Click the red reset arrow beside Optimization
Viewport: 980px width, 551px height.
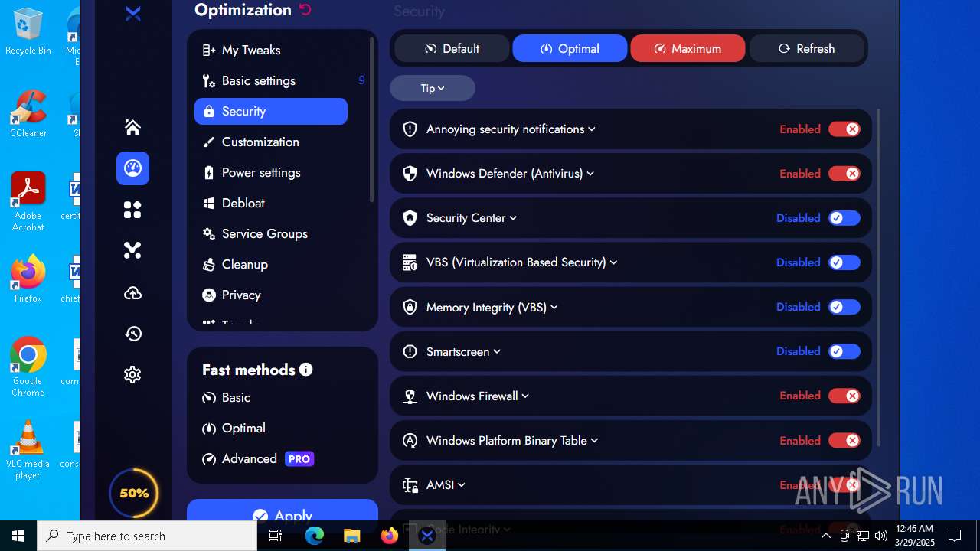305,9
